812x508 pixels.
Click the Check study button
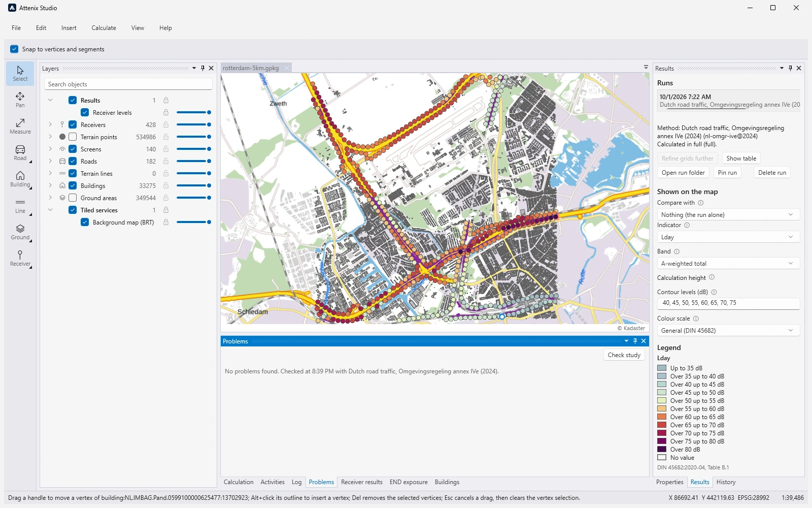point(624,355)
